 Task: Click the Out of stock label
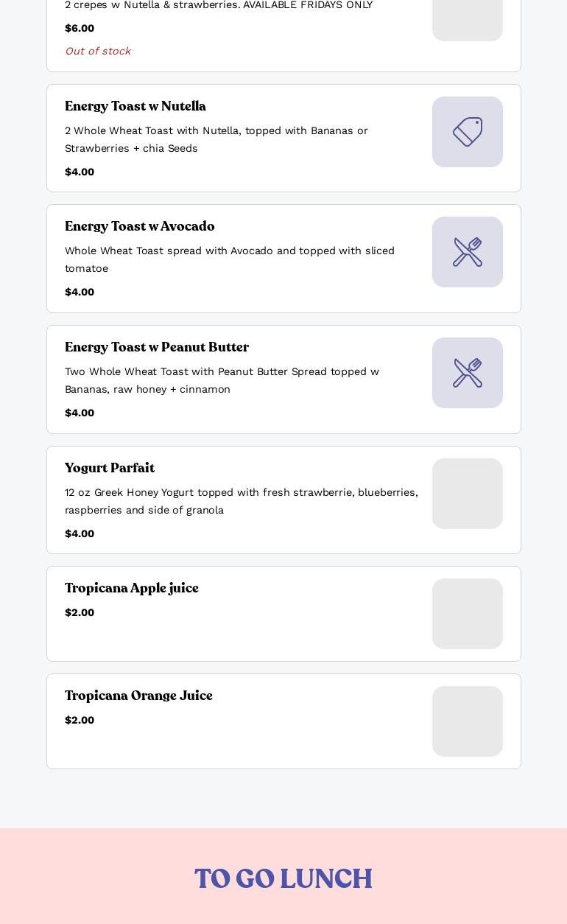[x=98, y=51]
